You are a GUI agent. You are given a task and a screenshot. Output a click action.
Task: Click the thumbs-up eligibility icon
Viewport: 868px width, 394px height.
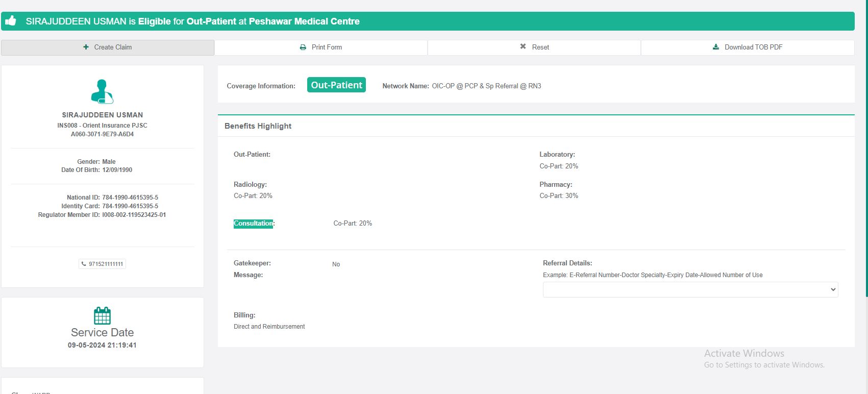[x=11, y=21]
